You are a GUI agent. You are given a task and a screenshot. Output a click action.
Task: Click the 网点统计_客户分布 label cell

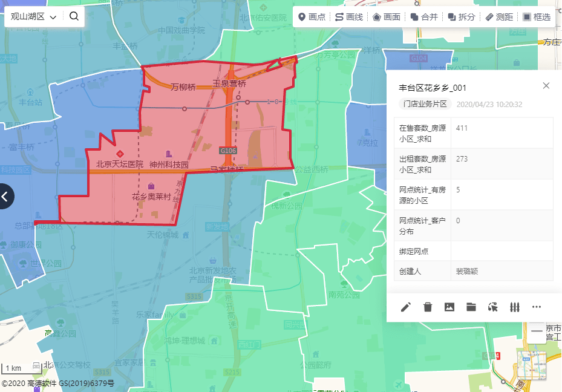click(x=423, y=226)
